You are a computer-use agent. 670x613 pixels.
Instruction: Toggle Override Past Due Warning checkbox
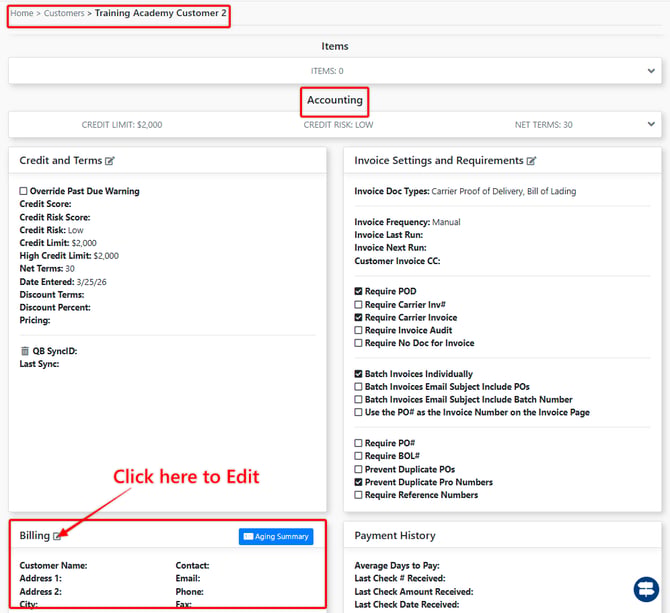(x=24, y=191)
